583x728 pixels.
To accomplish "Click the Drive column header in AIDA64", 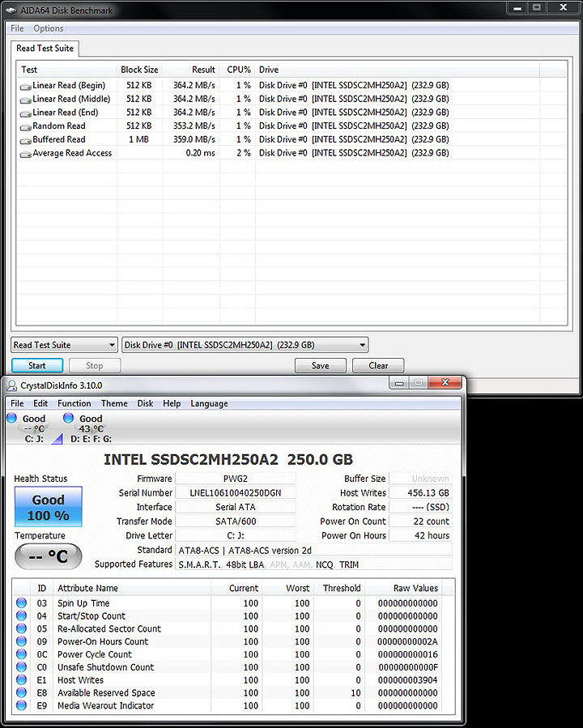I will (398, 70).
